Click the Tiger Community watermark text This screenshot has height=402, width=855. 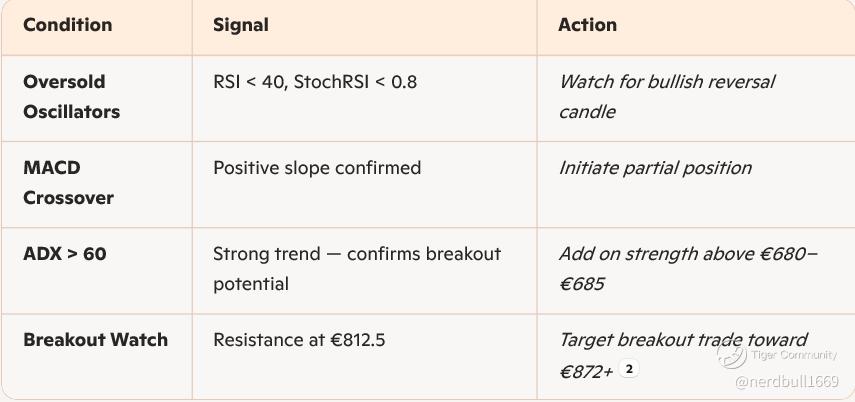793,354
